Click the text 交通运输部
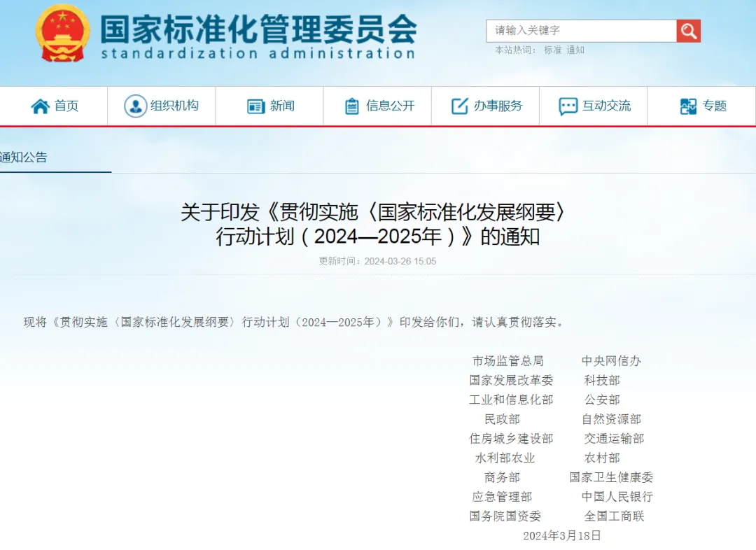The image size is (756, 550). [x=615, y=439]
